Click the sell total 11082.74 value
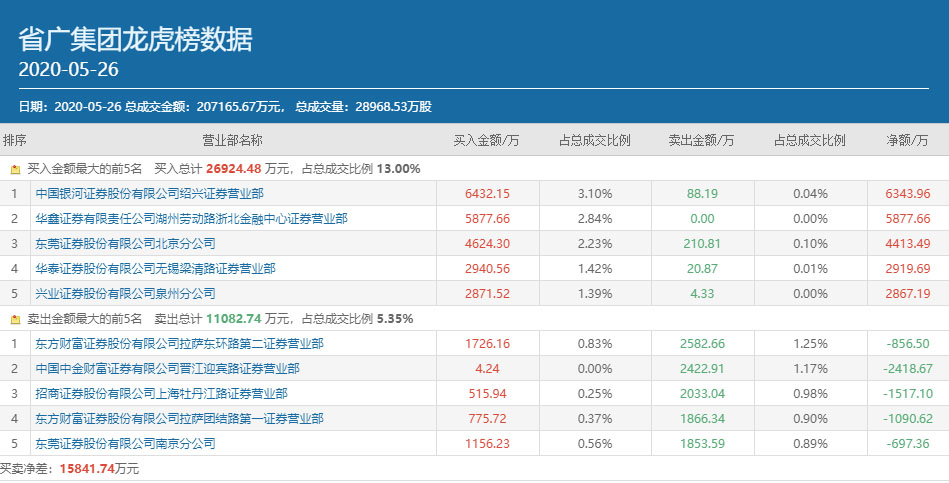This screenshot has width=949, height=483. coord(234,318)
